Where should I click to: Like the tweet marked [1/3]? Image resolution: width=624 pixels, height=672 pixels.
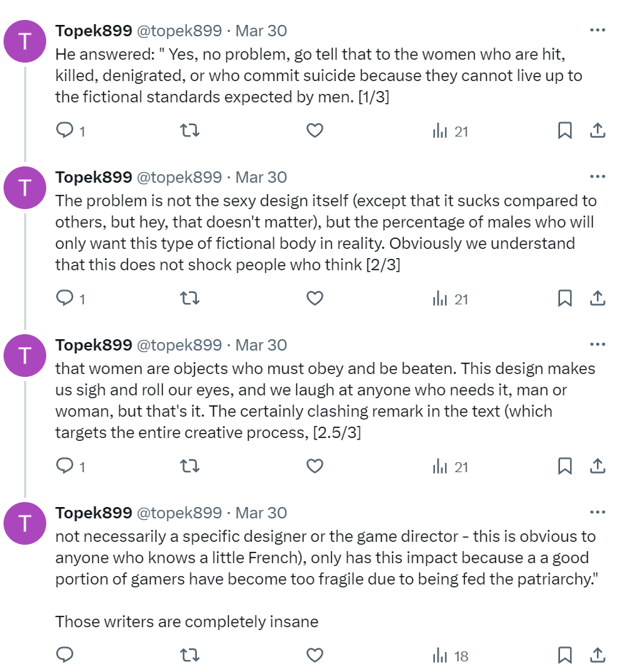[315, 130]
